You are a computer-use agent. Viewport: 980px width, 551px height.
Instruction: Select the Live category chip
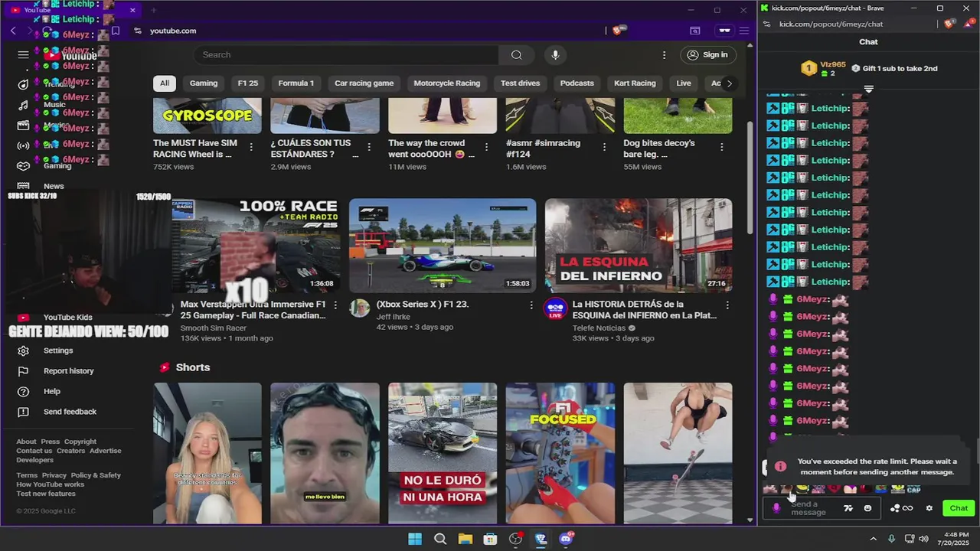[684, 83]
